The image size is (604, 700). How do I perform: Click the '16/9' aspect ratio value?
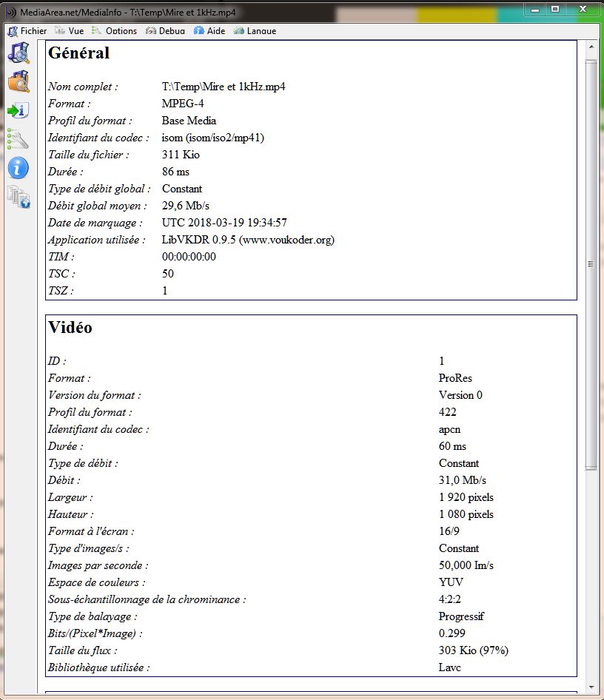tap(449, 531)
